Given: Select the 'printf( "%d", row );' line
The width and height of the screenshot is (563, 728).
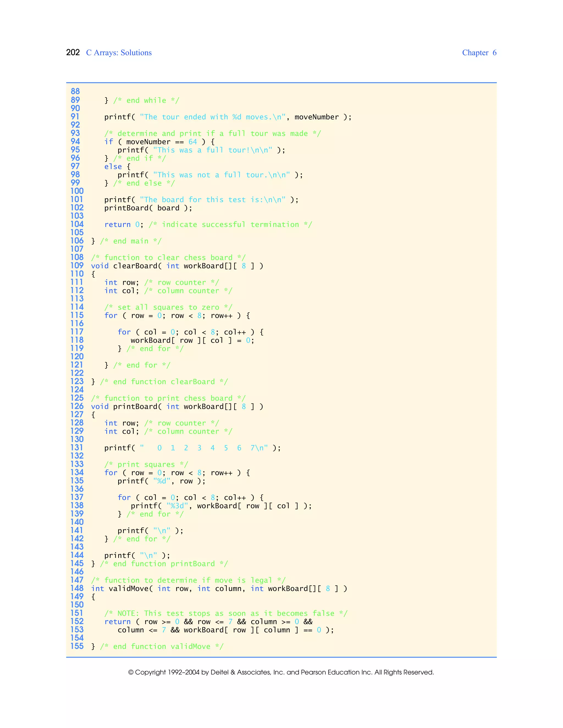Looking at the screenshot, I should pos(161,481).
